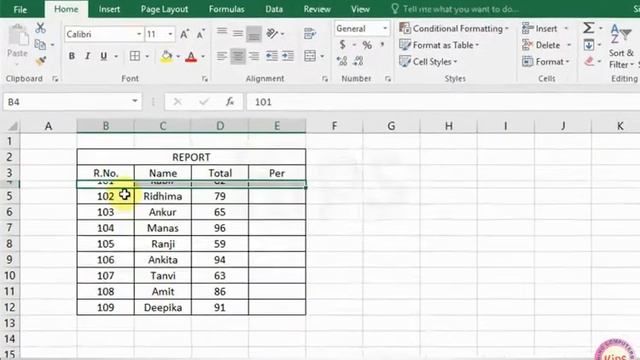The width and height of the screenshot is (640, 360).
Task: Apply Percent Style format
Action: pyautogui.click(x=367, y=45)
